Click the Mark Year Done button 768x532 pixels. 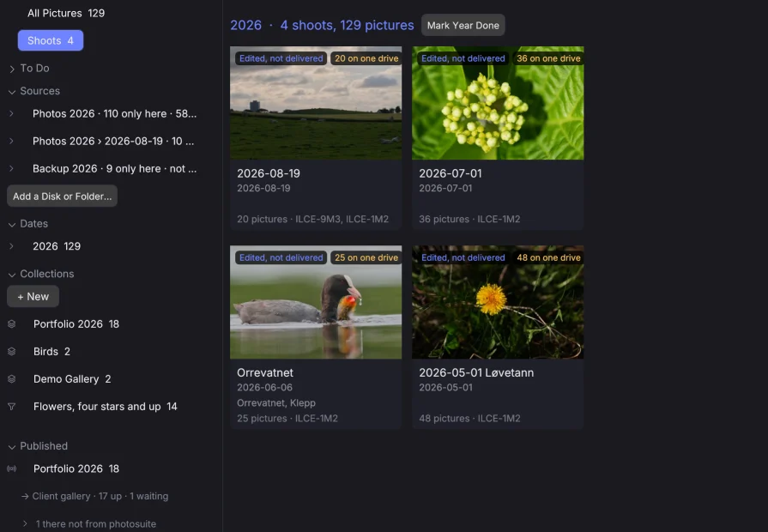[463, 25]
